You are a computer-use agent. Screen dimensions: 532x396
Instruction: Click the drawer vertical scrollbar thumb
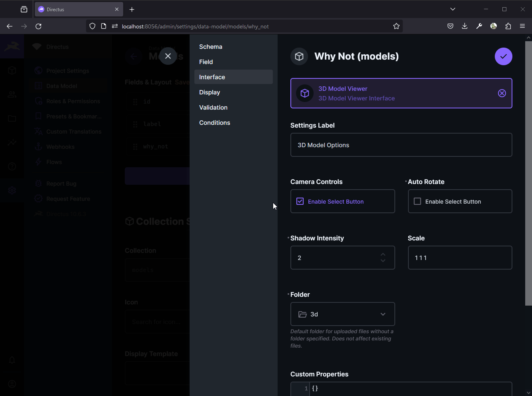[x=528, y=173]
